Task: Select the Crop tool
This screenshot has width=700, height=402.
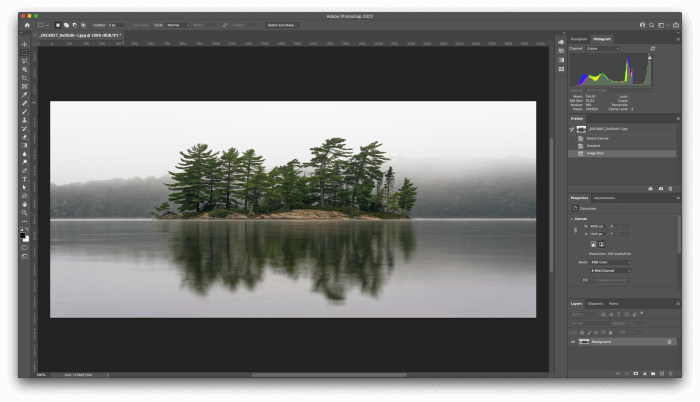Action: 25,78
